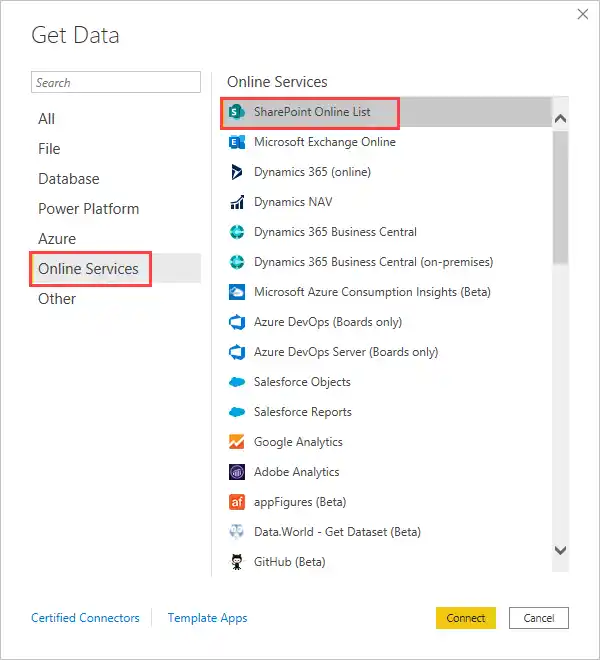Click the Dynamics 365 (online) icon

coord(237,172)
